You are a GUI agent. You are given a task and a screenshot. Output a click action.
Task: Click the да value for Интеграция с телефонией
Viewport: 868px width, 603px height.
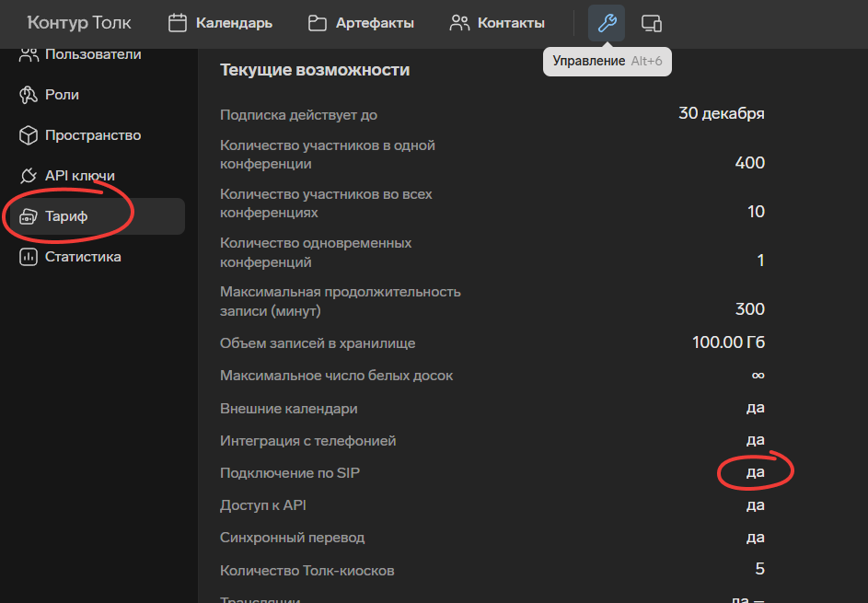(755, 440)
